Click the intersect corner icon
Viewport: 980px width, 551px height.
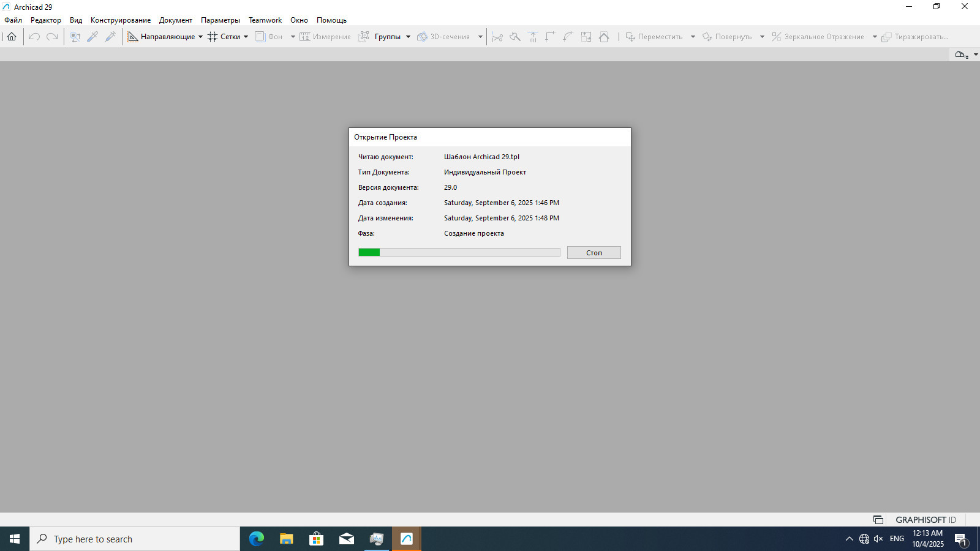click(x=550, y=37)
